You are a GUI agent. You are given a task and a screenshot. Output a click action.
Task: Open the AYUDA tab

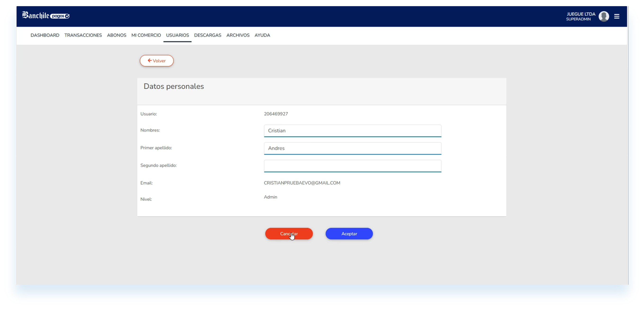click(x=262, y=35)
